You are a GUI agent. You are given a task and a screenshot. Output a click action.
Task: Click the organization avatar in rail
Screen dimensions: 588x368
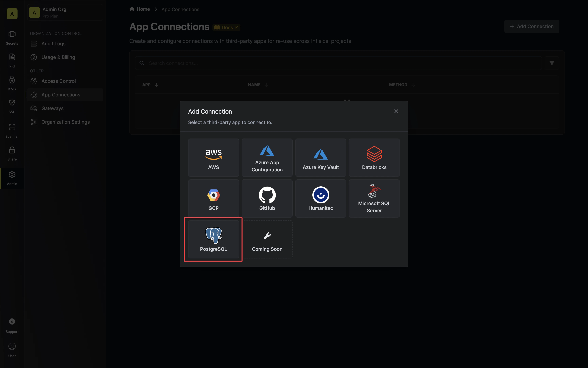click(x=12, y=14)
